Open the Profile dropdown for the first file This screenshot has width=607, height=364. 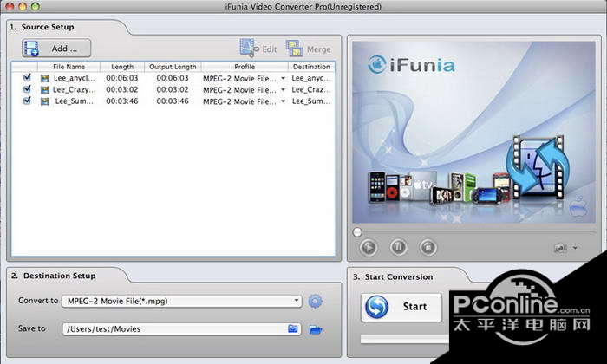click(283, 78)
